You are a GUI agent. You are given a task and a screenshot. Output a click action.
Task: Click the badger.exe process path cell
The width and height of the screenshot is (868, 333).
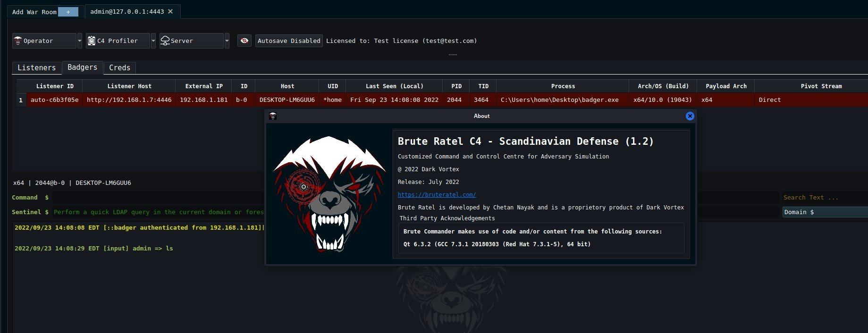[x=563, y=100]
